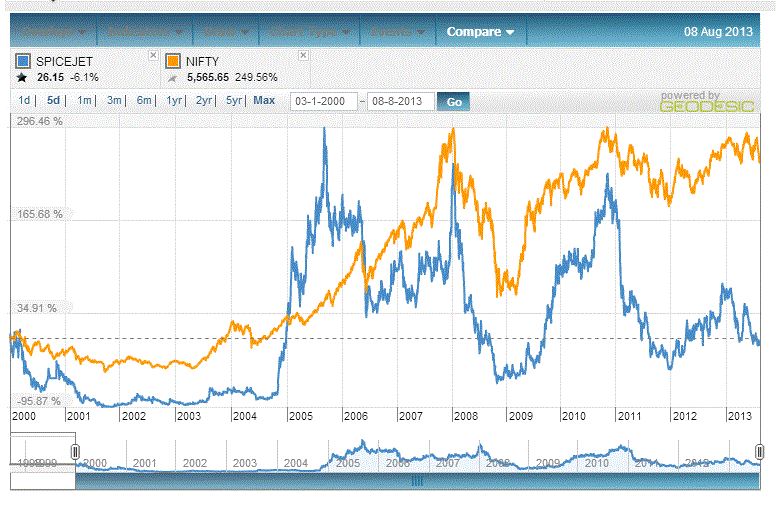Click the end date field 08-8-2013

point(400,102)
